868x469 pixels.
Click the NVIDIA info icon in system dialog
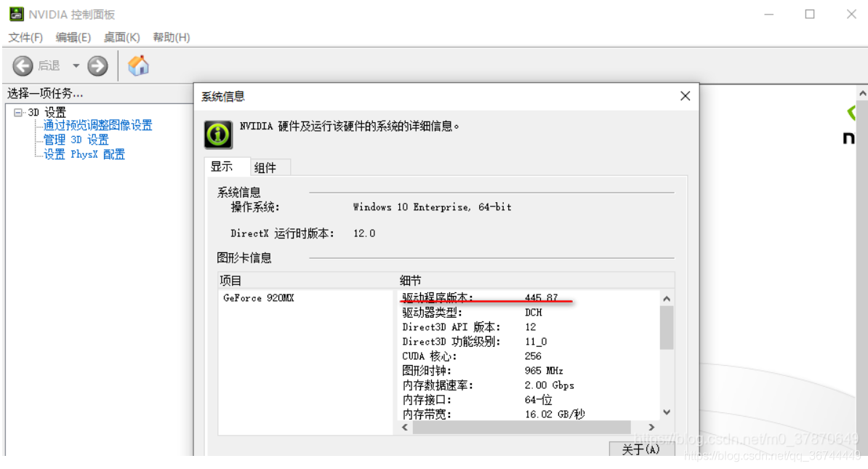[x=217, y=135]
